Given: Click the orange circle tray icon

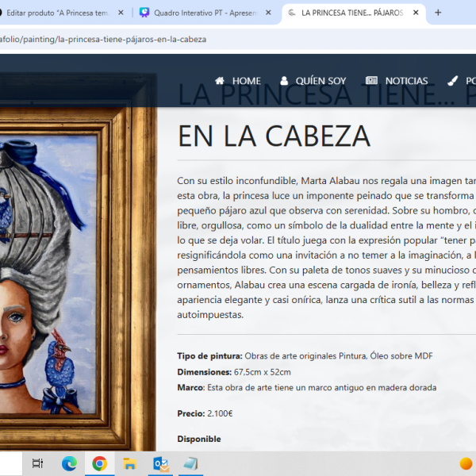Looking at the screenshot, I should 466,463.
